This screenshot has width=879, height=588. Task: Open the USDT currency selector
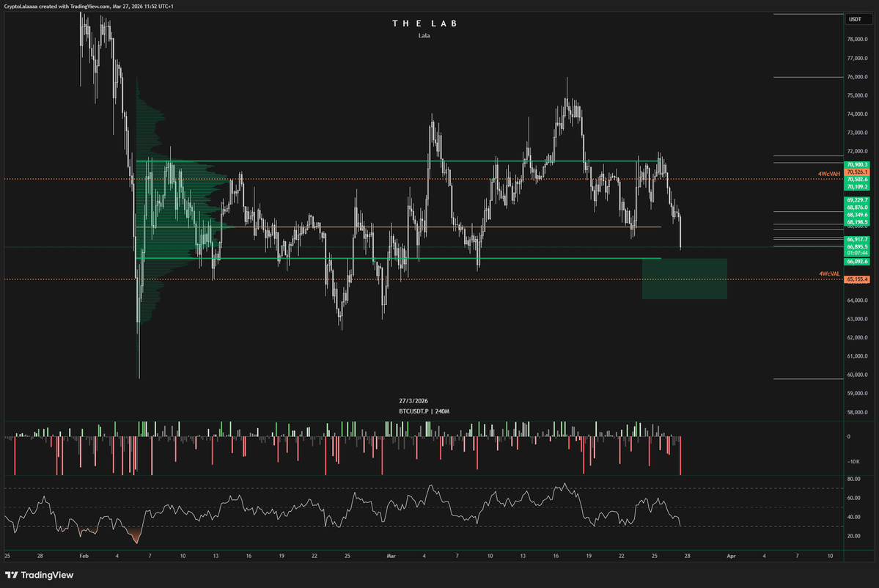(x=858, y=19)
